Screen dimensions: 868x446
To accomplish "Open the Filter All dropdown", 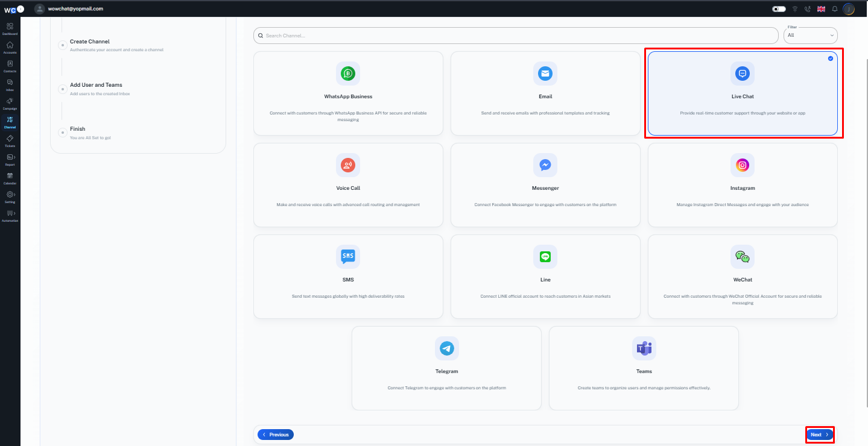I will pyautogui.click(x=811, y=36).
